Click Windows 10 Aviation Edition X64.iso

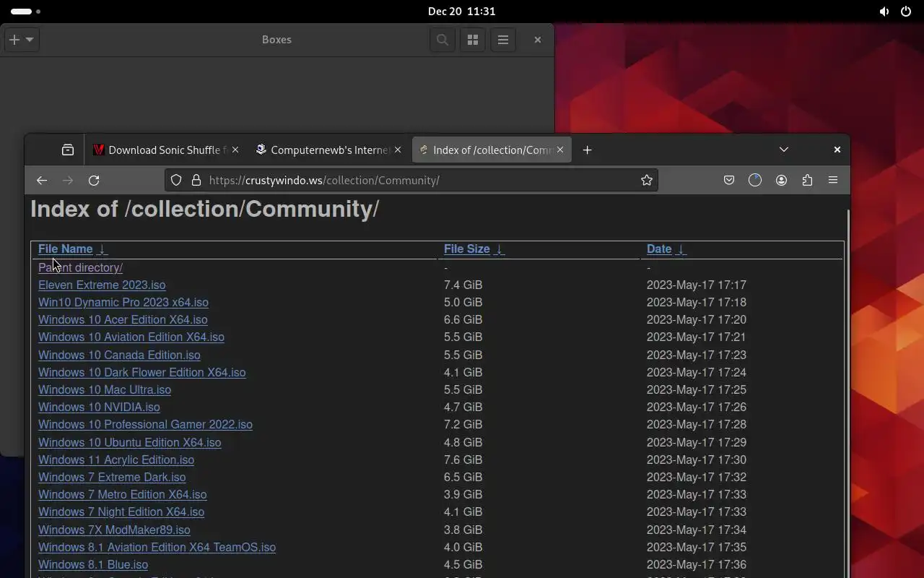(131, 337)
